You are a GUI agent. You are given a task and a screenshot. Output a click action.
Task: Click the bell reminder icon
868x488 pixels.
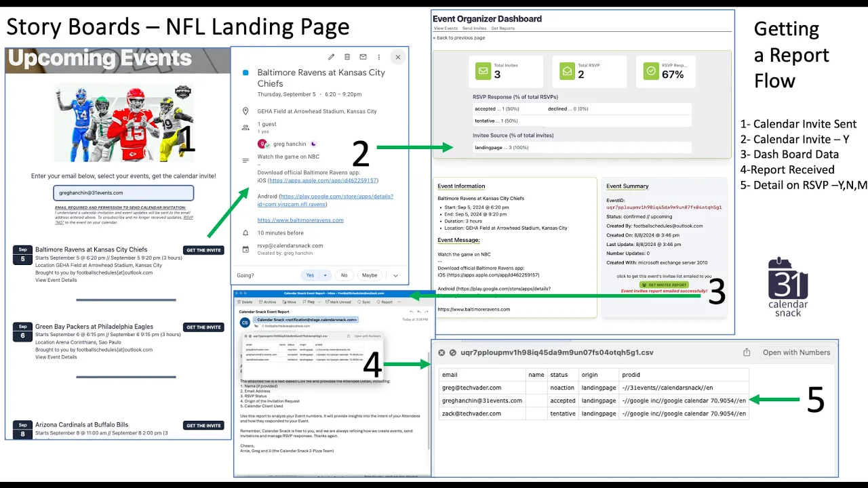click(245, 232)
